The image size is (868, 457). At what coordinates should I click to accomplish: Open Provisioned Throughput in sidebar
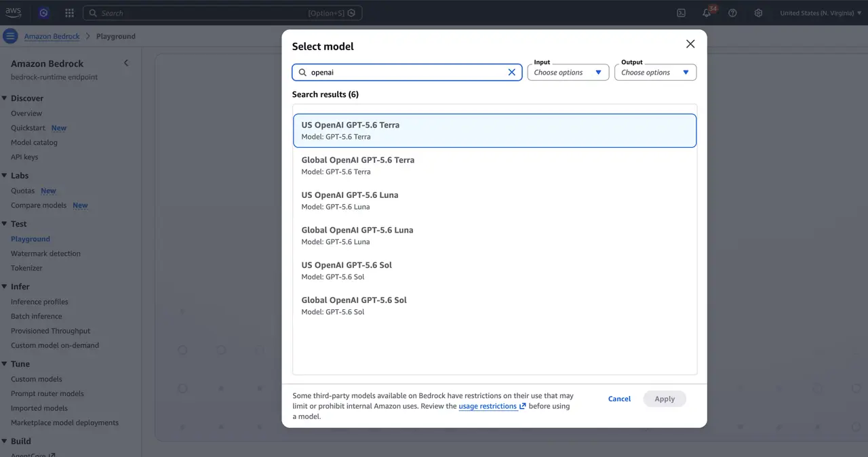50,331
